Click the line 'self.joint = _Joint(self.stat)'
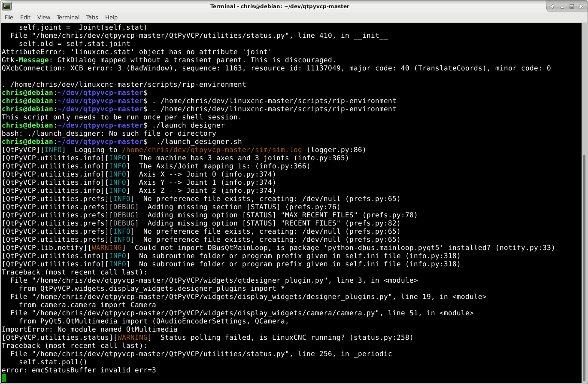This screenshot has width=588, height=384. [x=83, y=27]
